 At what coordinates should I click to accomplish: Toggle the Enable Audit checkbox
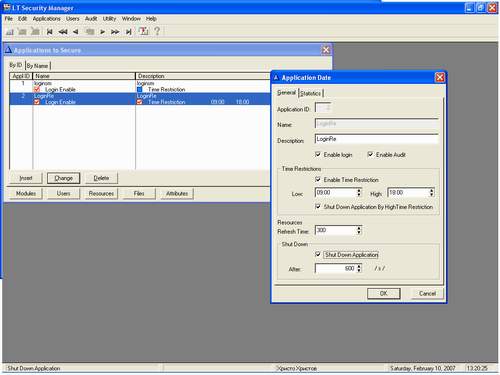click(x=370, y=154)
